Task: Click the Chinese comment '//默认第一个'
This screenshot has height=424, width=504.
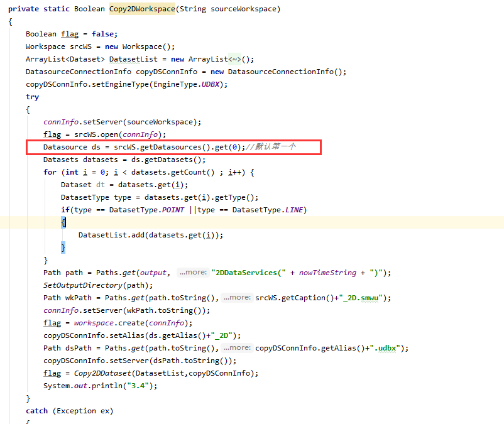Action: (x=271, y=147)
